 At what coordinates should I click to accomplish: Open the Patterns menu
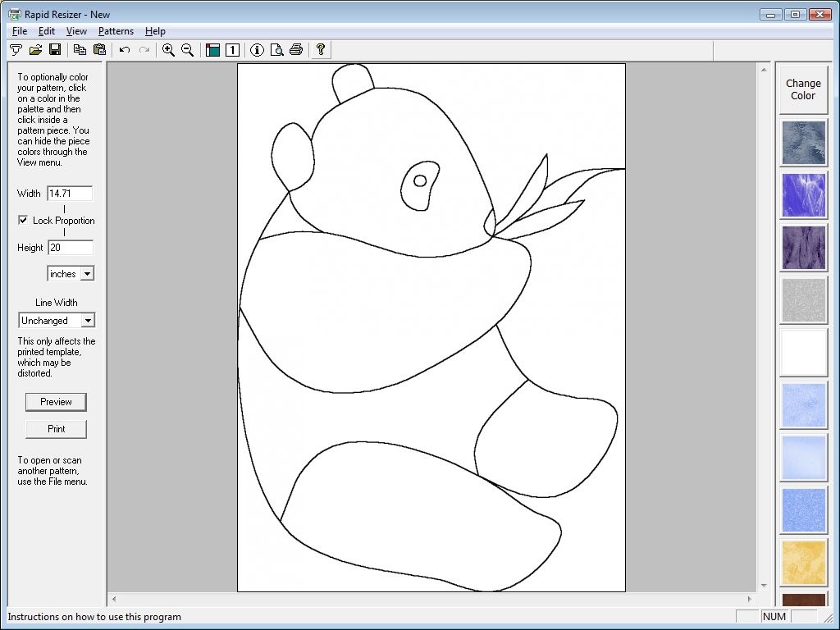click(x=116, y=31)
